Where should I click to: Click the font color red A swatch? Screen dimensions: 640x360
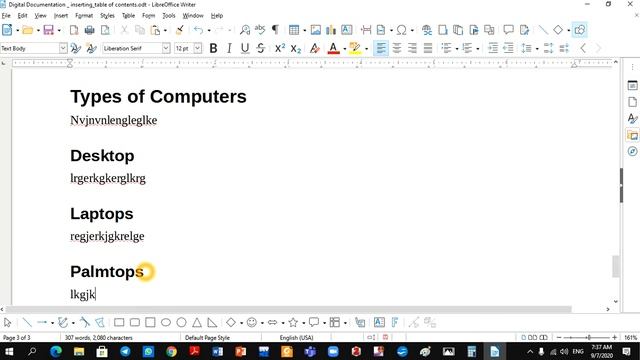point(333,48)
